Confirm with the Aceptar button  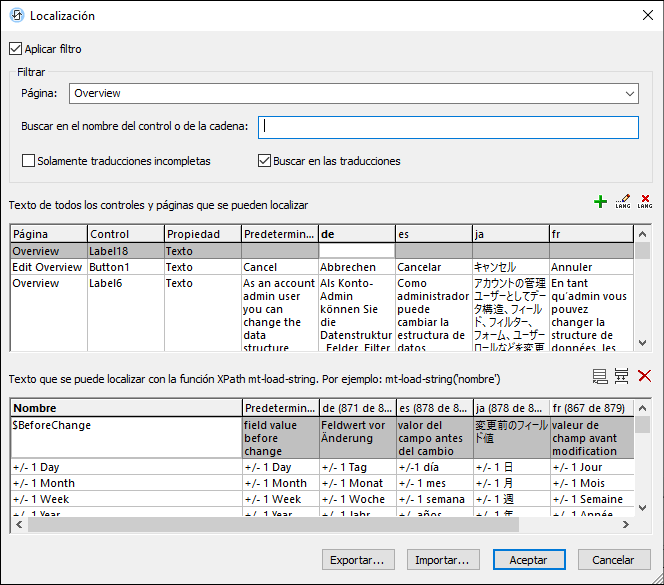point(528,560)
